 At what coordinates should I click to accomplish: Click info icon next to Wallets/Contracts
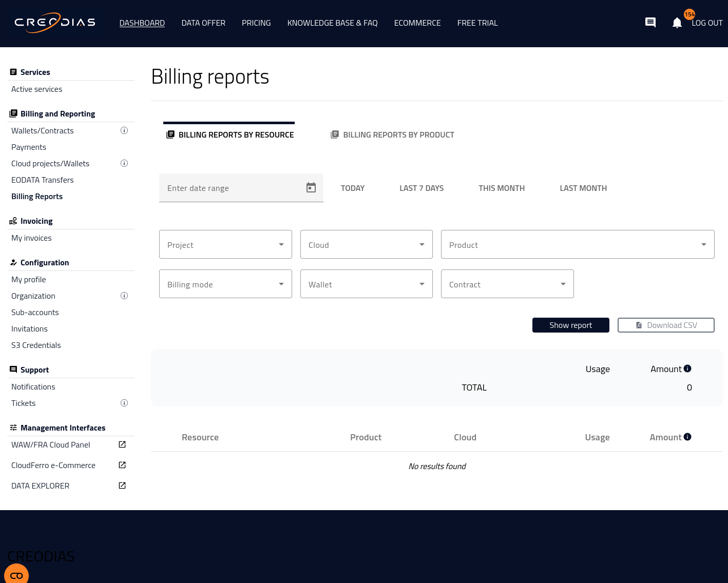tap(124, 130)
